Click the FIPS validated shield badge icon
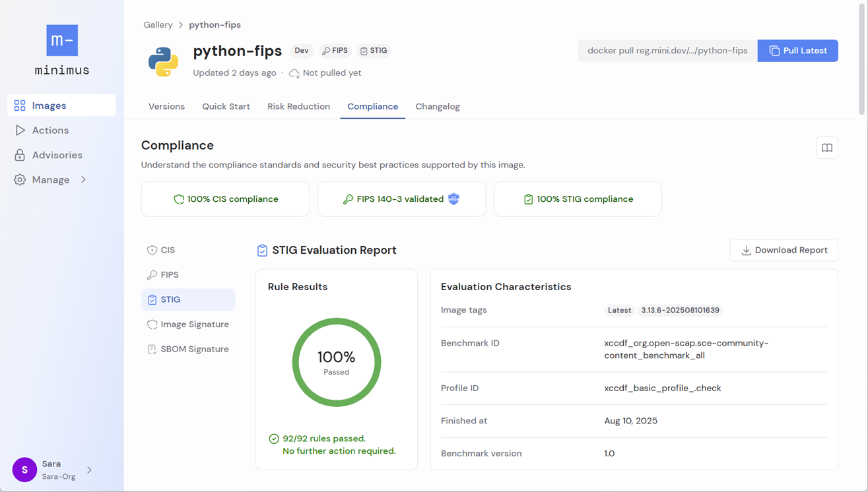Screen dimensions: 868x492 pyautogui.click(x=453, y=199)
